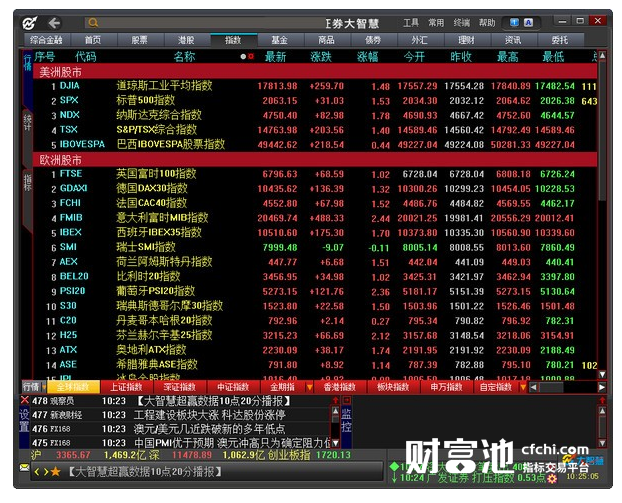Click white dot icon in header row
This screenshot has height=503, width=622.
pyautogui.click(x=243, y=57)
